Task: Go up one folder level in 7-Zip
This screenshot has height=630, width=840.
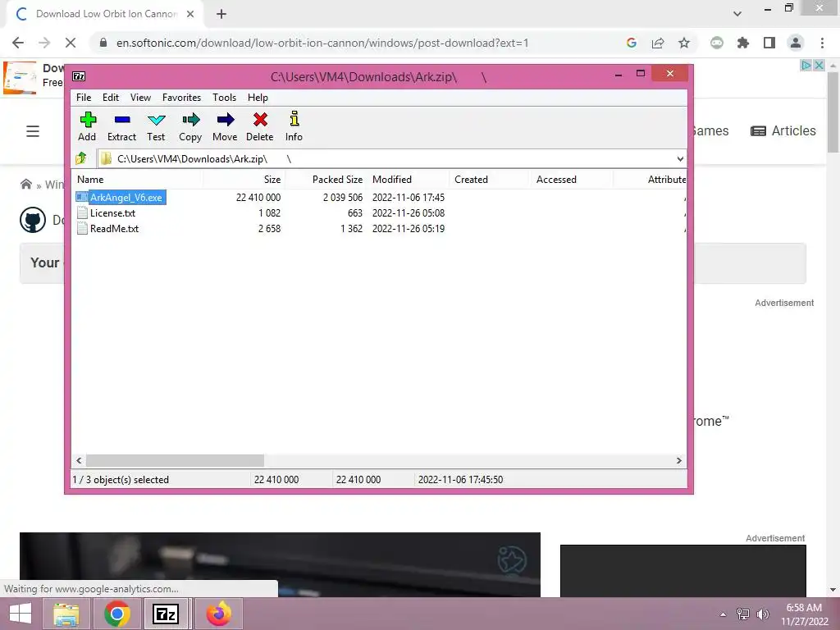Action: 81,158
